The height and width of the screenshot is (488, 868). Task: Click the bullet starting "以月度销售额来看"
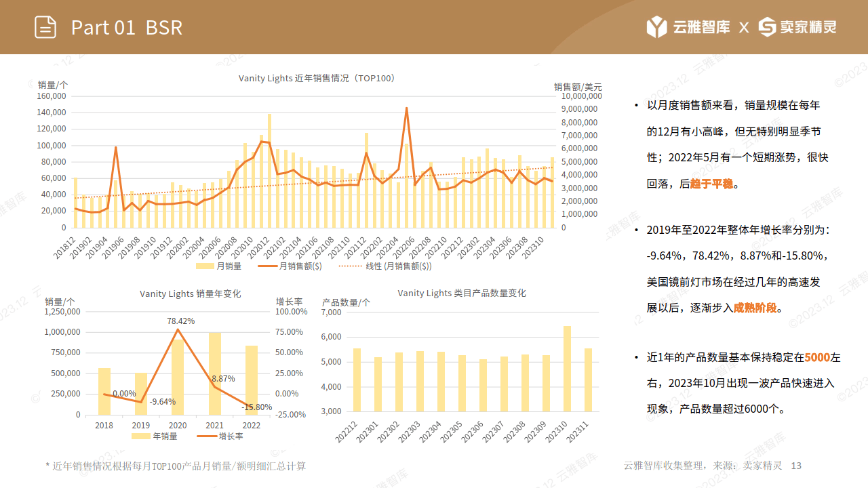click(x=738, y=144)
